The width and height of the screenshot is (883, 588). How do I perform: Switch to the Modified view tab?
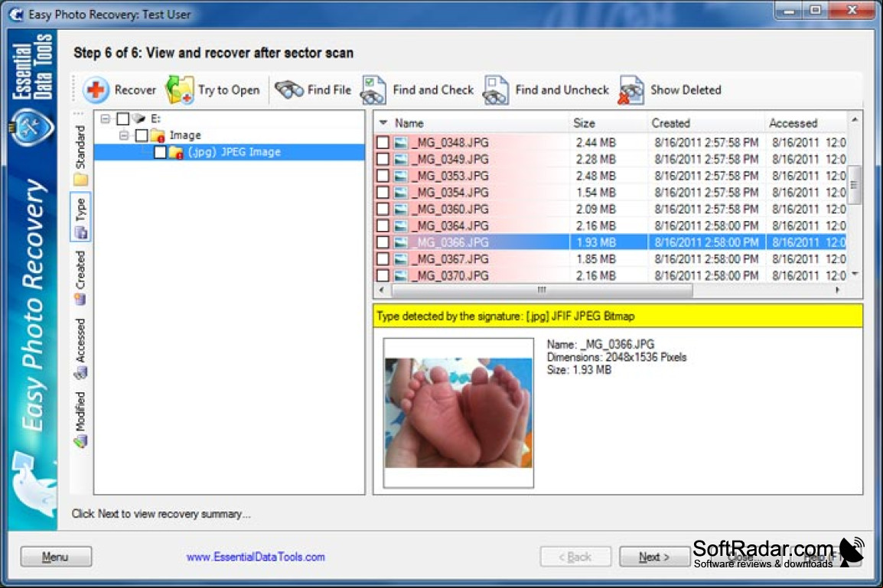point(80,420)
